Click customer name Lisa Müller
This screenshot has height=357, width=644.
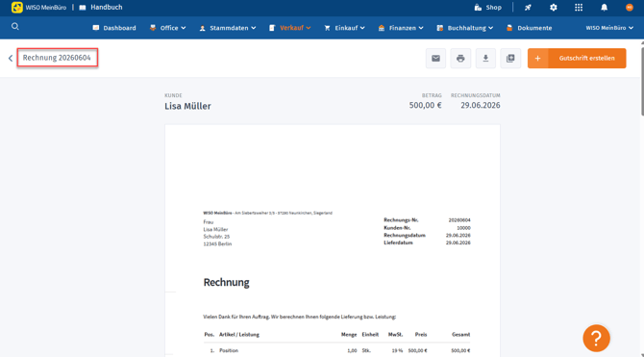click(187, 106)
